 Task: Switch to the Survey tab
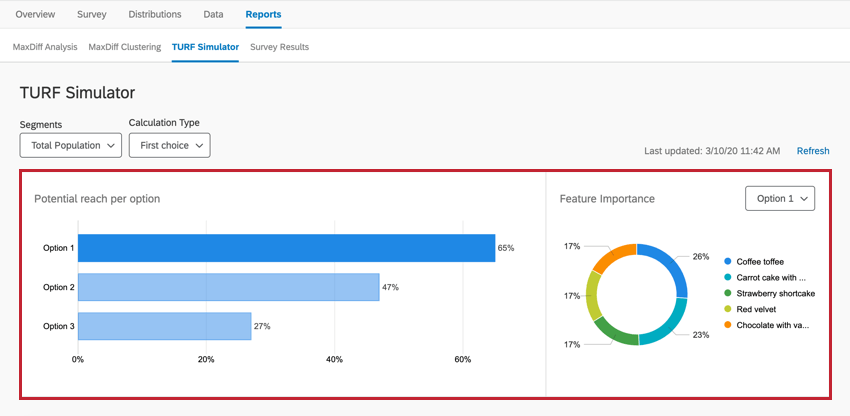pos(92,15)
